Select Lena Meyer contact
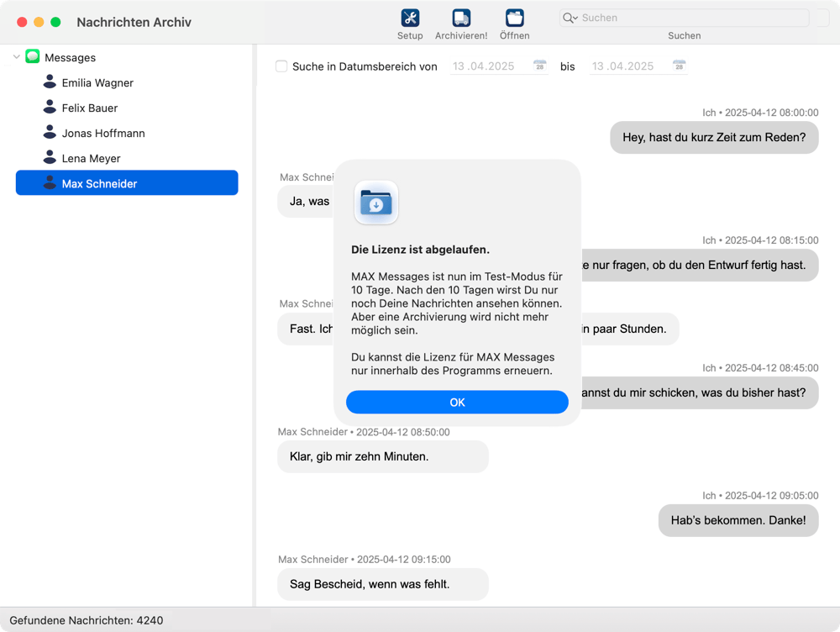Viewport: 840px width, 632px height. [91, 158]
